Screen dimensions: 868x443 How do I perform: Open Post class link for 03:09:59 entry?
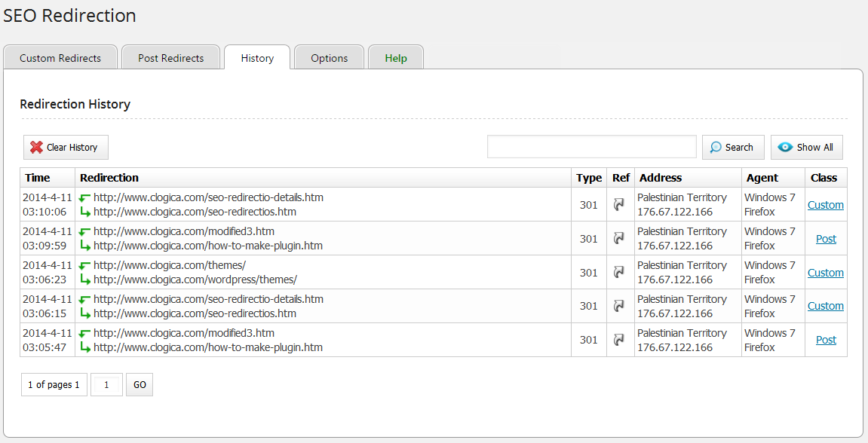point(826,239)
